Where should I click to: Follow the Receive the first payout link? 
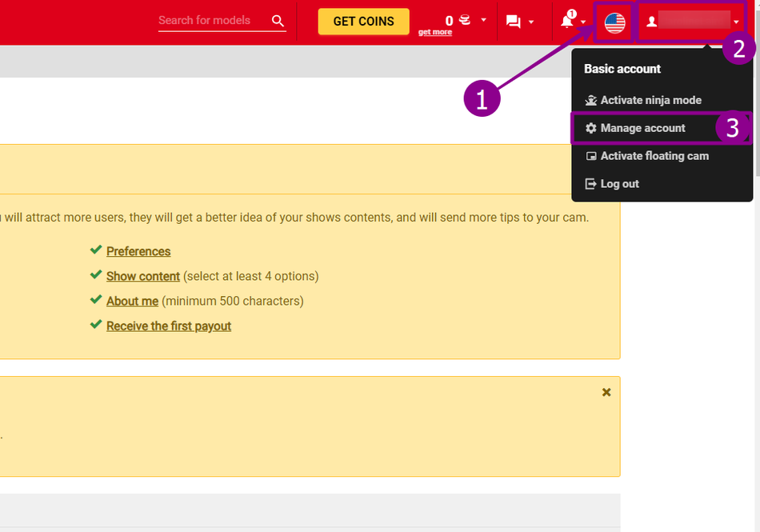tap(169, 326)
